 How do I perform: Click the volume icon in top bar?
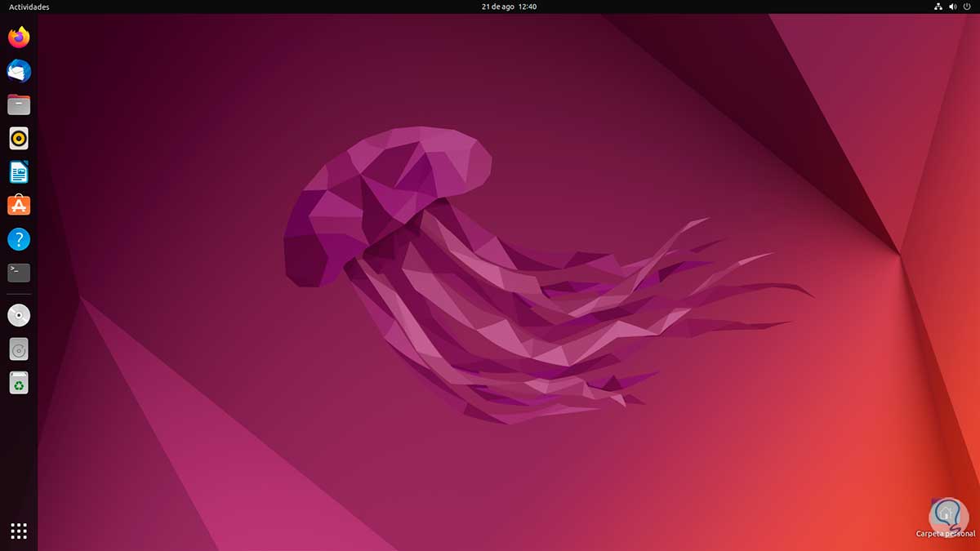click(x=953, y=7)
